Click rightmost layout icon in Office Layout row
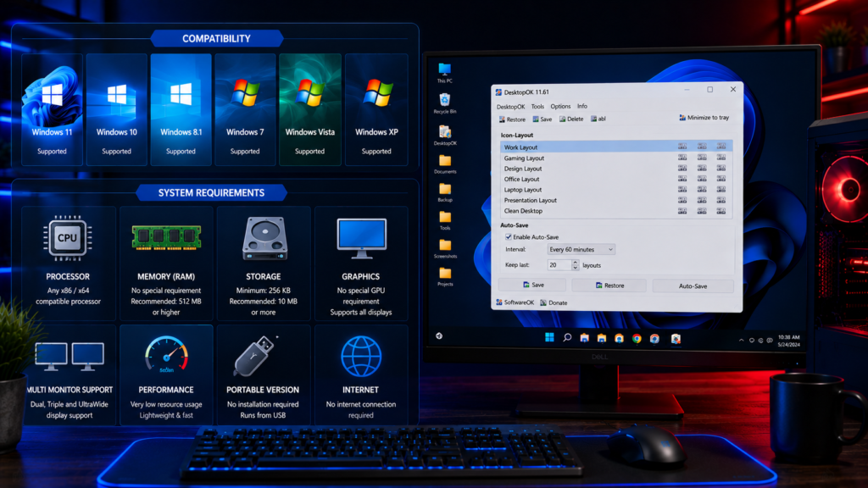This screenshot has height=488, width=868. [721, 179]
